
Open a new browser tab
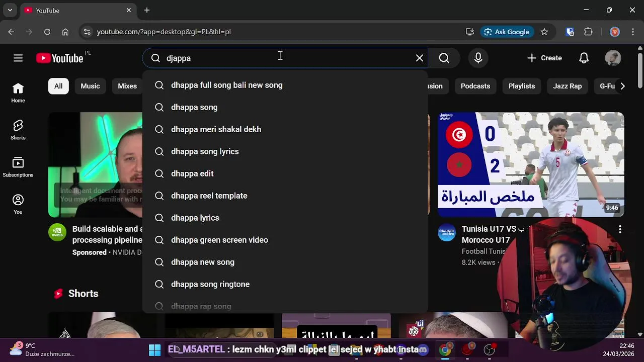coord(147,10)
